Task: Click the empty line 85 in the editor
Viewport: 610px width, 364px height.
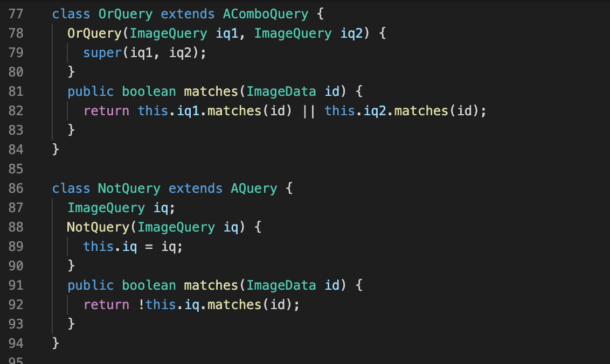Action: click(108, 169)
